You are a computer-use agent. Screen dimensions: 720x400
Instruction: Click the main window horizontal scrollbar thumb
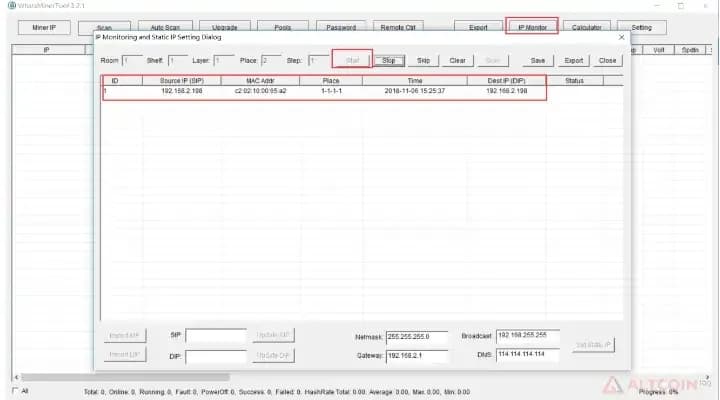click(x=125, y=377)
